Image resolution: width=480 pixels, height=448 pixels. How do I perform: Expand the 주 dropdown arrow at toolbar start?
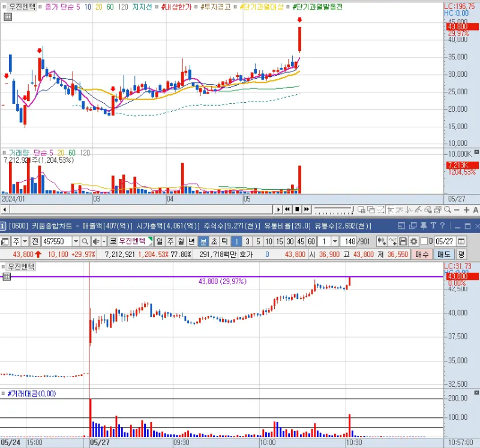25,241
